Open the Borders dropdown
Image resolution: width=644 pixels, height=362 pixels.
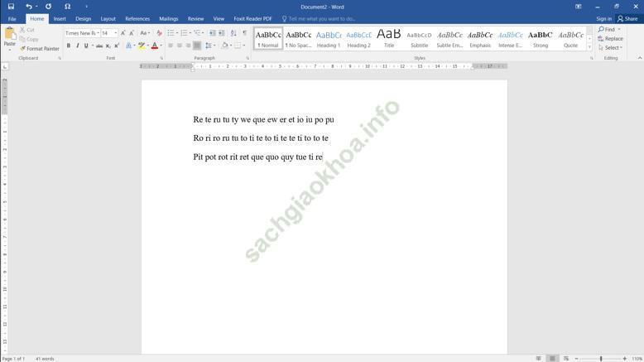pyautogui.click(x=243, y=46)
